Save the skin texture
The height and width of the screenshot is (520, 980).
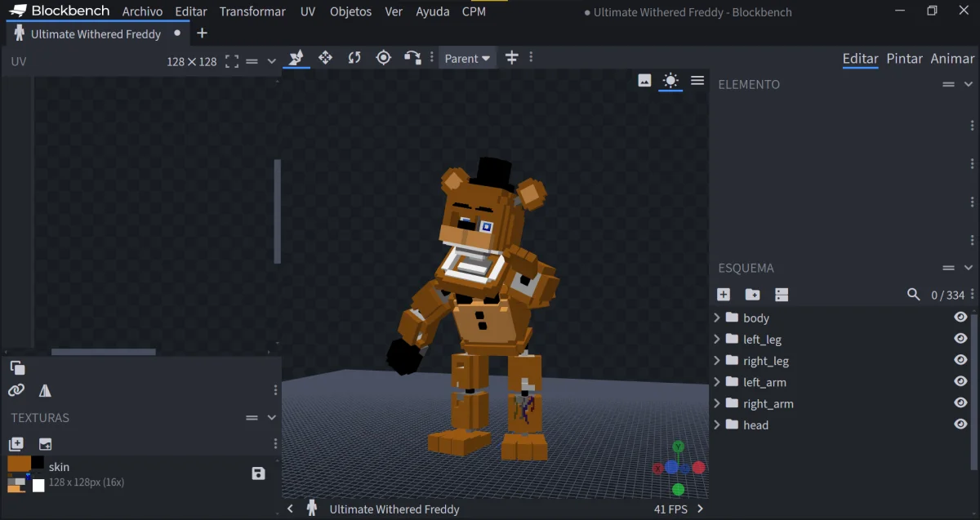259,473
